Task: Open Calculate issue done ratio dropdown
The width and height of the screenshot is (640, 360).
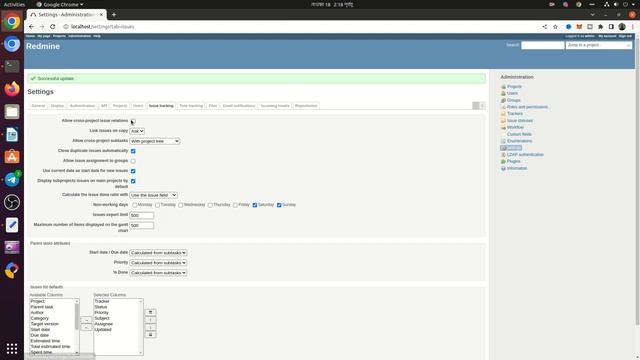Action: tap(153, 196)
